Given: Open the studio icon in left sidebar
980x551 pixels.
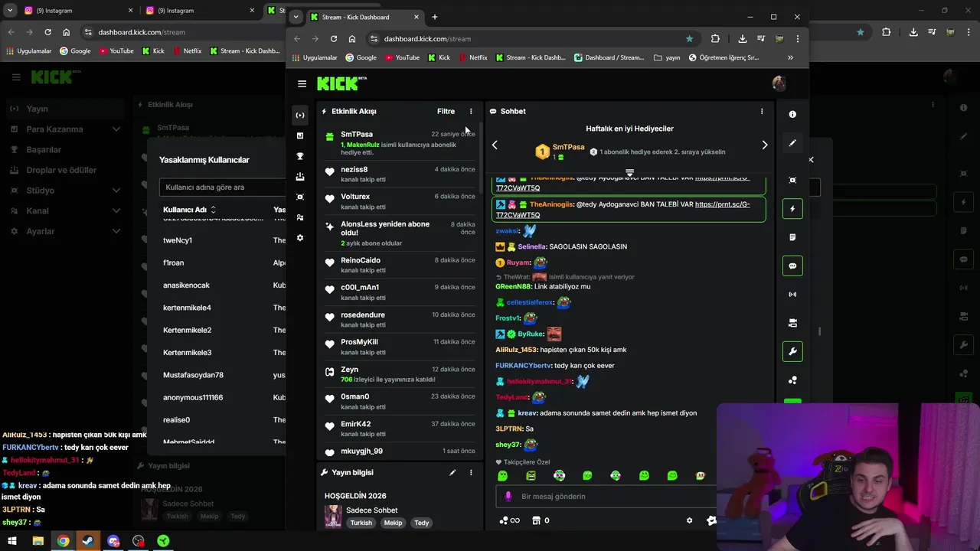Looking at the screenshot, I should (x=300, y=197).
